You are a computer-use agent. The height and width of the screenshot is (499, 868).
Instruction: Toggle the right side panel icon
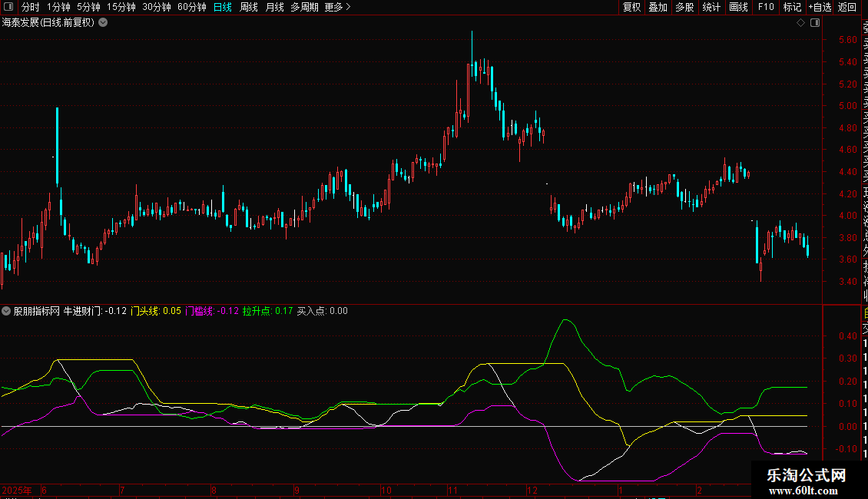point(812,23)
